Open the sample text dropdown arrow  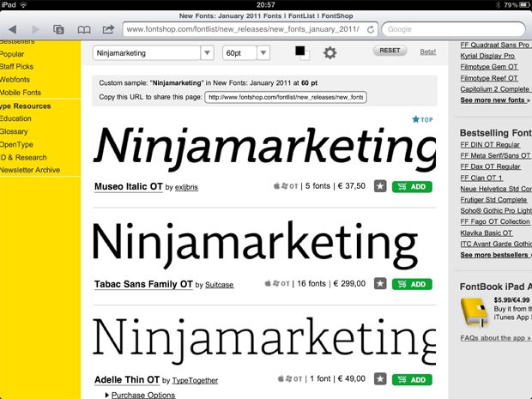(208, 53)
